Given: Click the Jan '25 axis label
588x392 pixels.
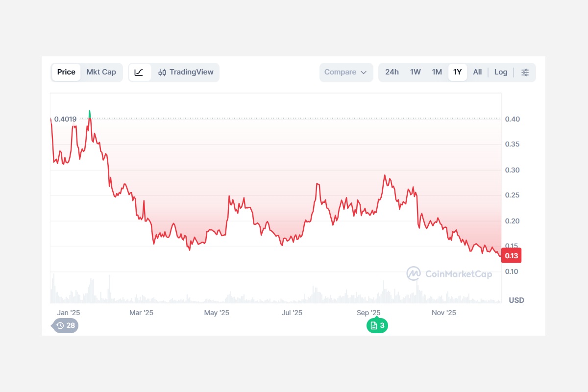Looking at the screenshot, I should point(69,313).
